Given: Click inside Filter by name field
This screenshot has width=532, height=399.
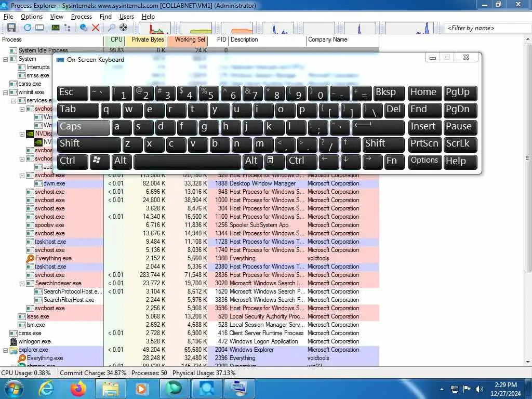Looking at the screenshot, I should click(x=488, y=28).
